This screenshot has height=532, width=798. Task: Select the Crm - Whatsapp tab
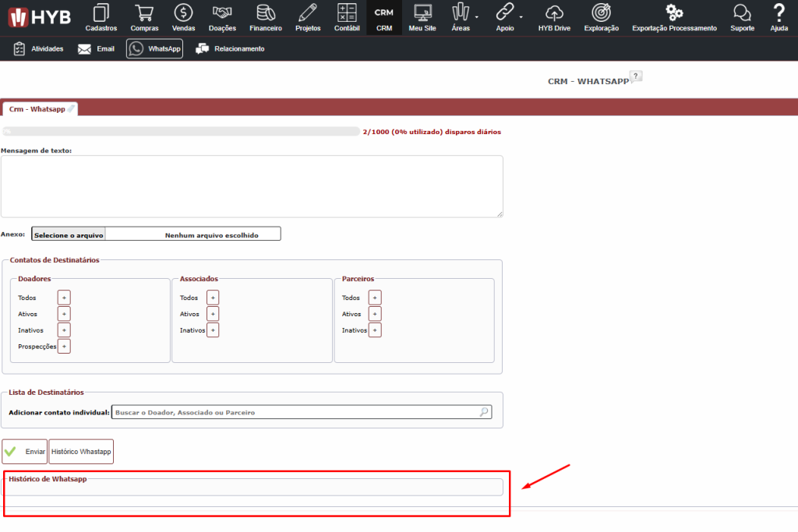coord(37,110)
